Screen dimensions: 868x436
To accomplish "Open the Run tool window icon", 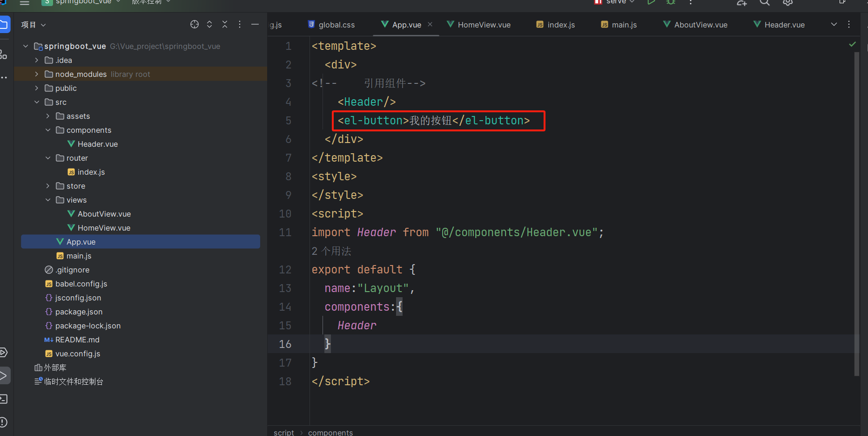I will tap(4, 375).
